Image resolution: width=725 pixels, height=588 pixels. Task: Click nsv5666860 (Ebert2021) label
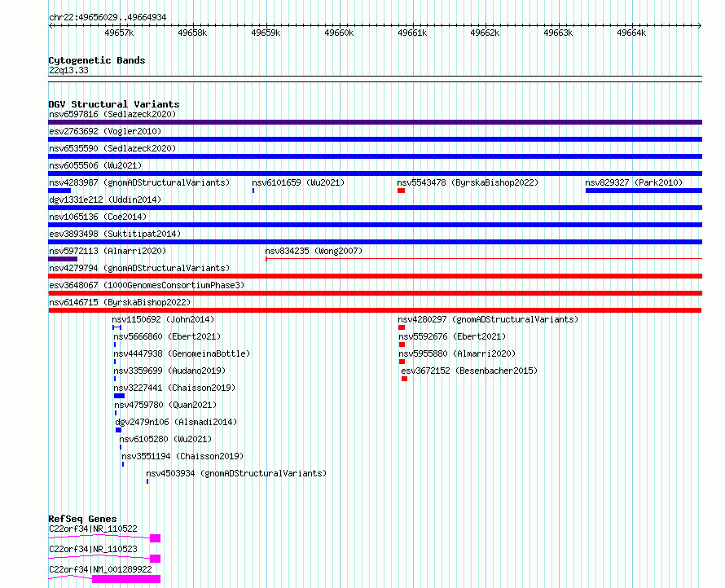[x=167, y=336]
